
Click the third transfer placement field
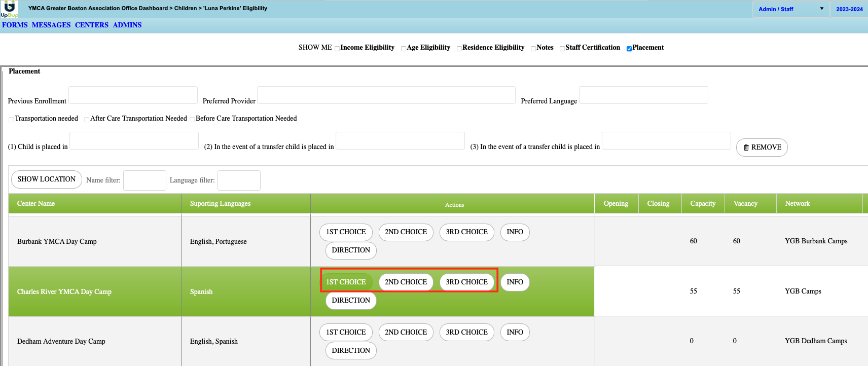click(x=666, y=140)
